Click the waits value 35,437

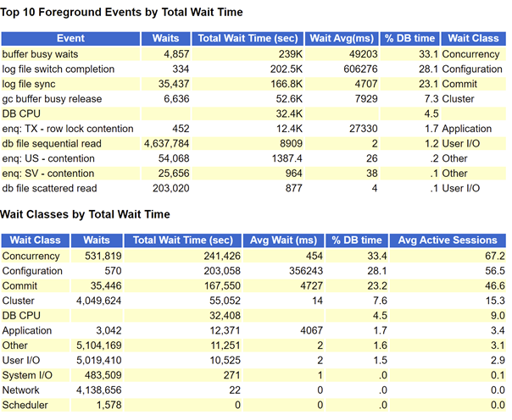(x=174, y=84)
